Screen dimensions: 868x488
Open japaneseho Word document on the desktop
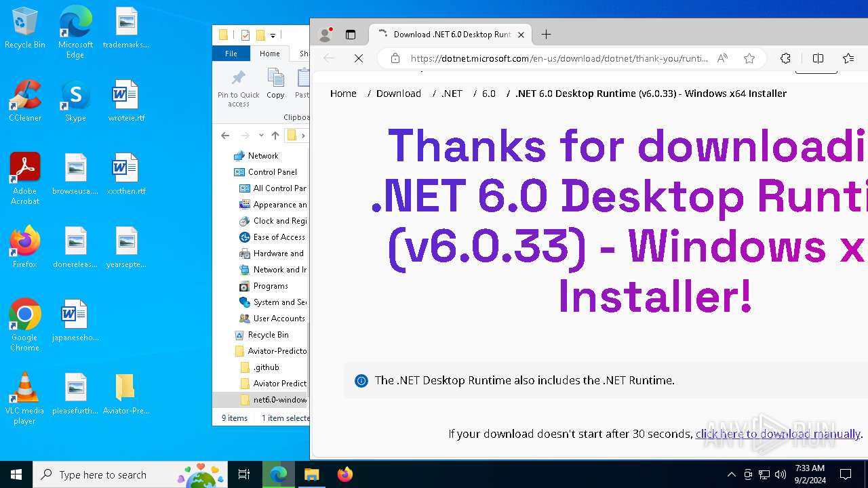click(75, 321)
